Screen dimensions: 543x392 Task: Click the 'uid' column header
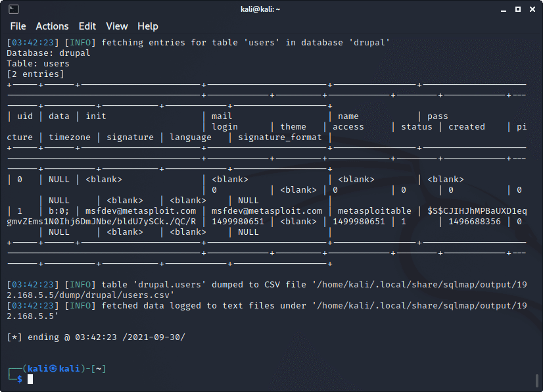point(25,116)
